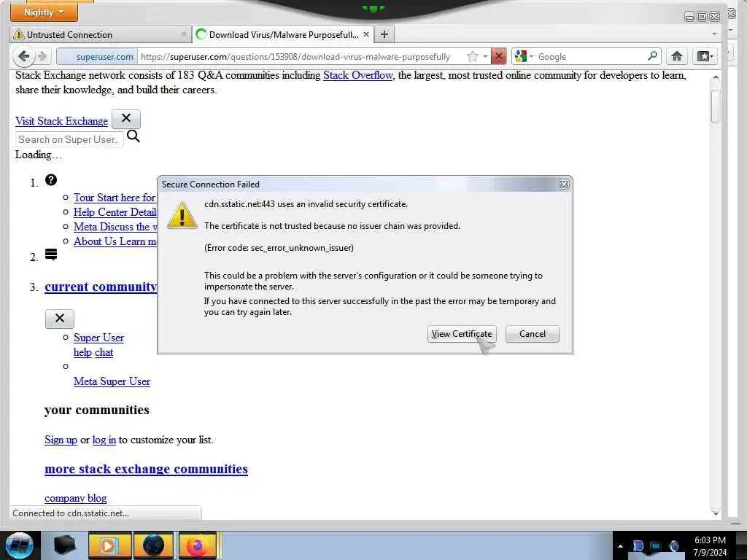Click Cancel in the dialog
This screenshot has width=747, height=560.
coord(532,334)
